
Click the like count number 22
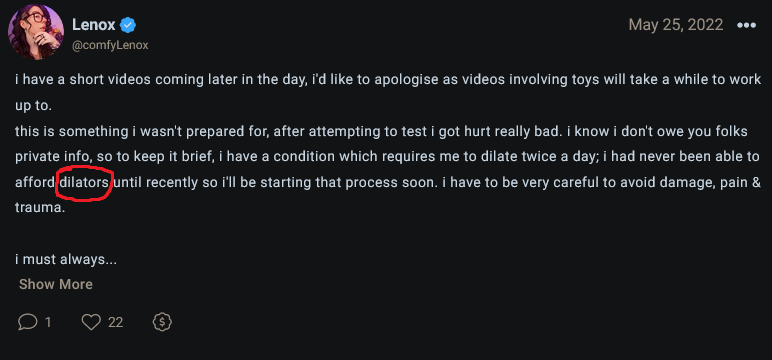(x=115, y=323)
